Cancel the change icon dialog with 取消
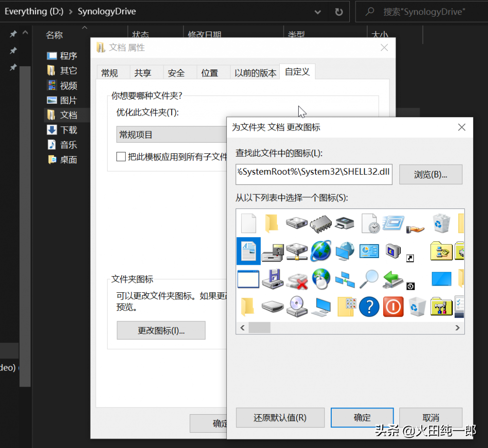Viewport: 488px width, 448px height. click(431, 418)
